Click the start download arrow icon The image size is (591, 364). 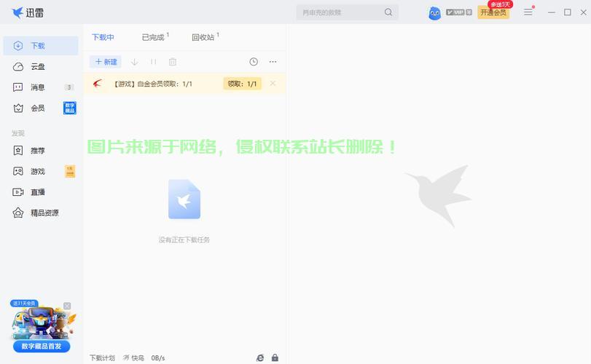tap(135, 62)
